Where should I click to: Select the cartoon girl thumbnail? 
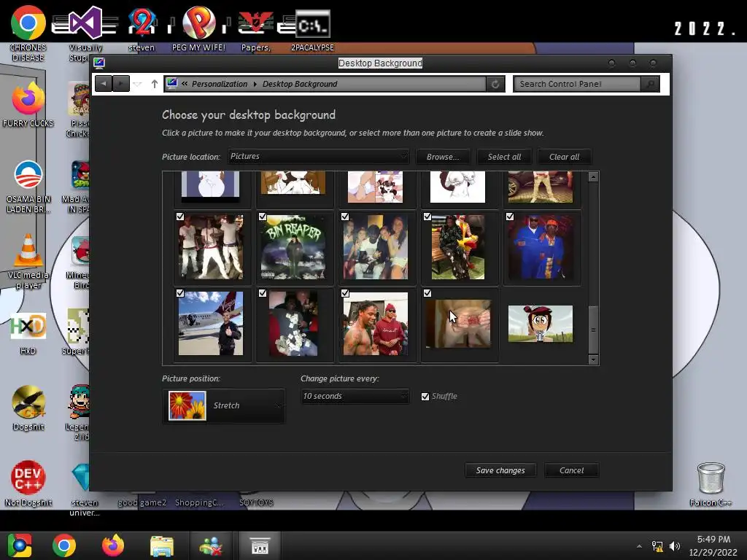coord(541,324)
